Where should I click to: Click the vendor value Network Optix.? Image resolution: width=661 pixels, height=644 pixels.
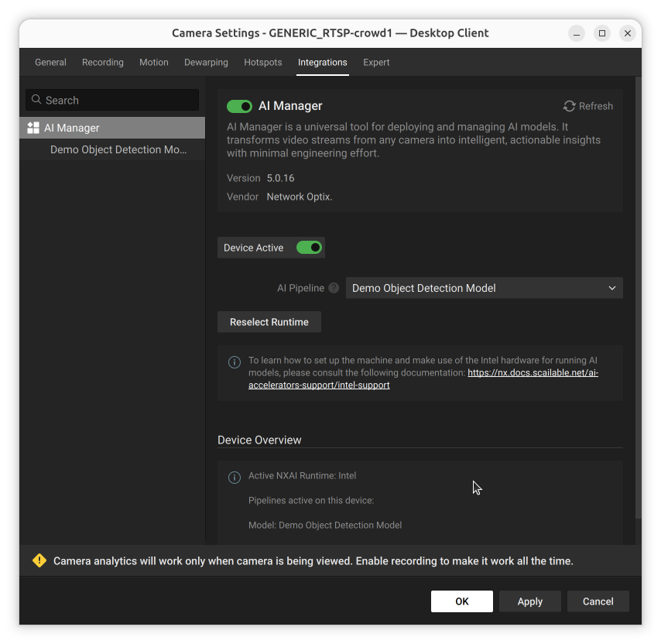300,197
